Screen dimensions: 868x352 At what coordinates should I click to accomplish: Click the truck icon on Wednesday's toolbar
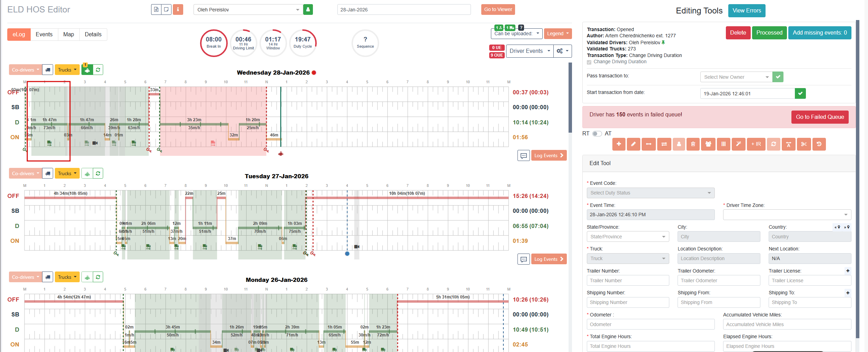pyautogui.click(x=48, y=70)
